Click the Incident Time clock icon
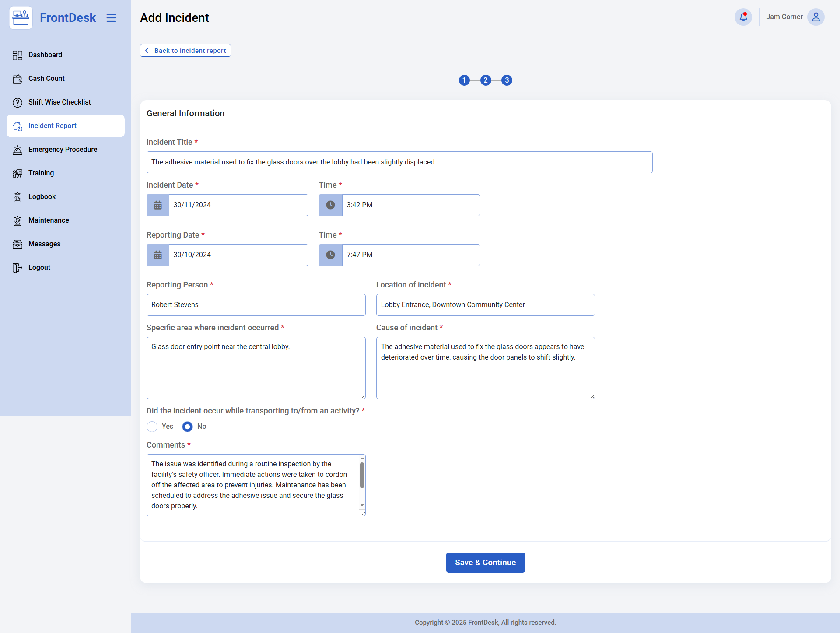This screenshot has width=840, height=633. [x=330, y=205]
